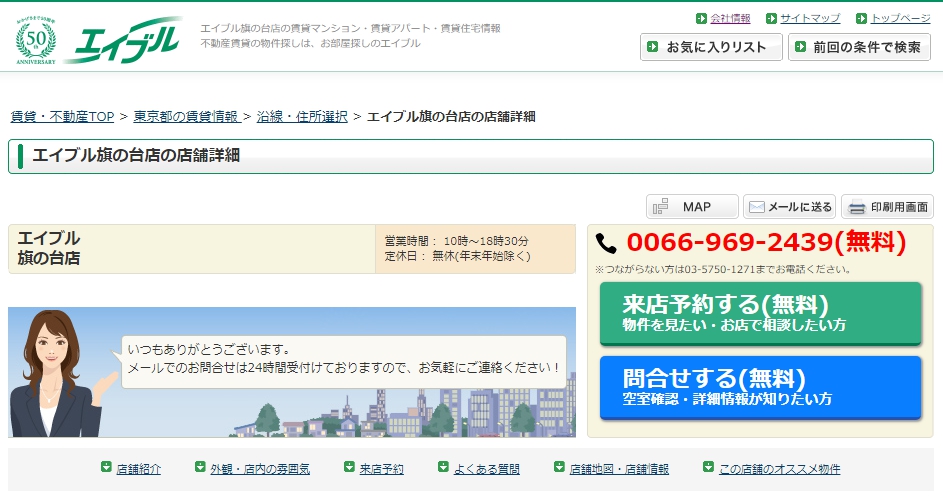Jump to 店舗紹介 section
943x499 pixels.
(138, 469)
